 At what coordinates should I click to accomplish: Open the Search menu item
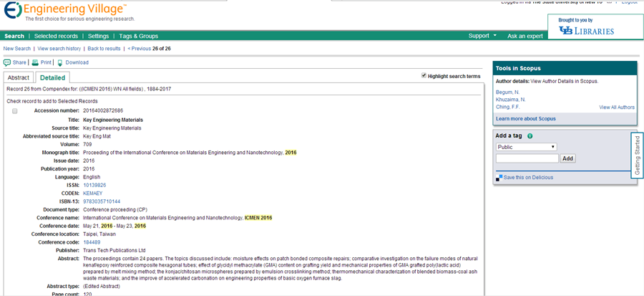click(x=14, y=36)
